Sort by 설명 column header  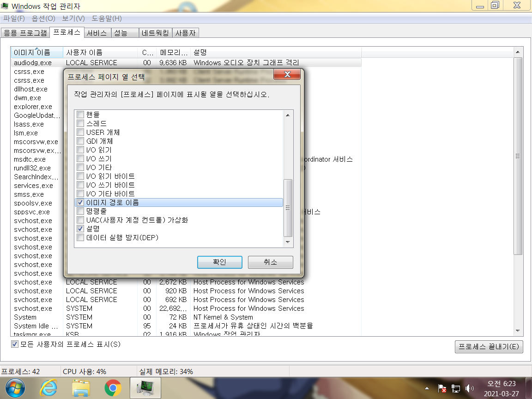[x=276, y=52]
